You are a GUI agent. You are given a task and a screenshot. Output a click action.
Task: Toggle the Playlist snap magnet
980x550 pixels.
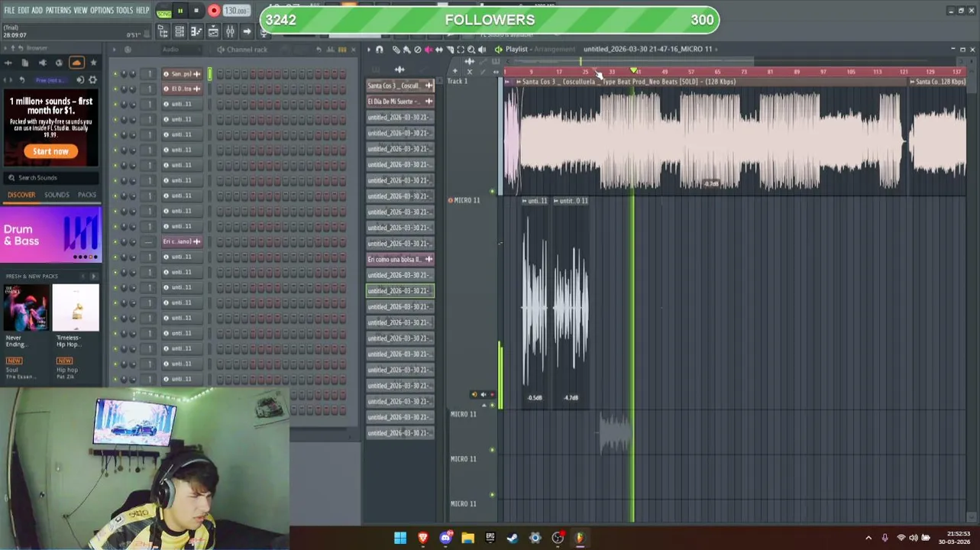380,50
